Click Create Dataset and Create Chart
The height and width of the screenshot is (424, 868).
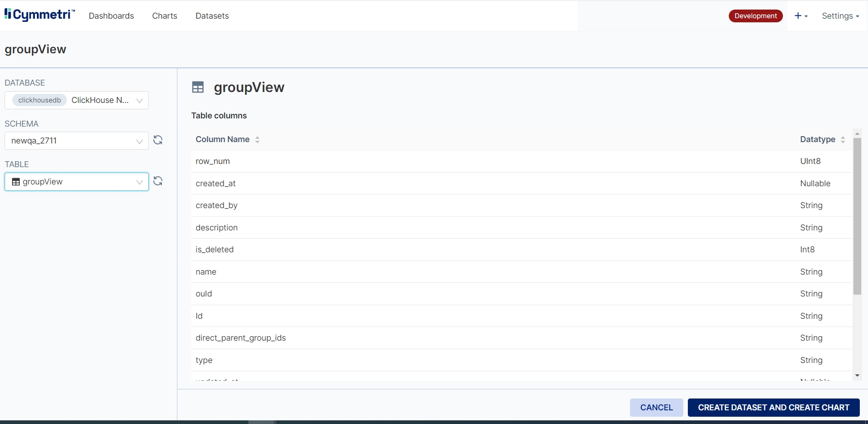pyautogui.click(x=773, y=408)
